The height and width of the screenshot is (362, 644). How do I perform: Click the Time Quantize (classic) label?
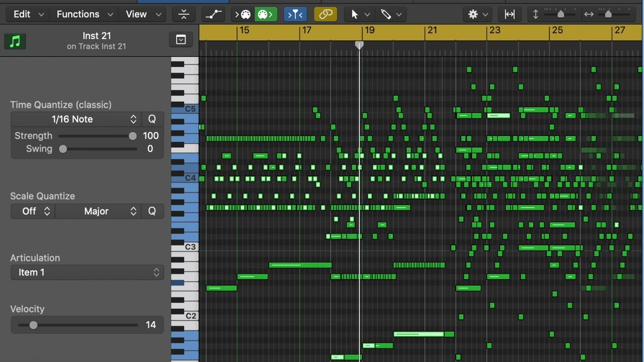coord(61,105)
